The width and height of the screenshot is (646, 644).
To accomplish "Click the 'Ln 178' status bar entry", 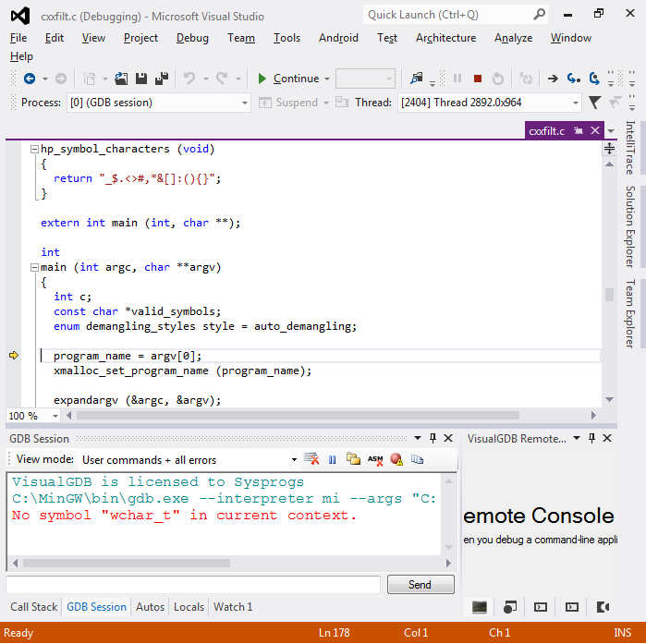I will pos(335,633).
